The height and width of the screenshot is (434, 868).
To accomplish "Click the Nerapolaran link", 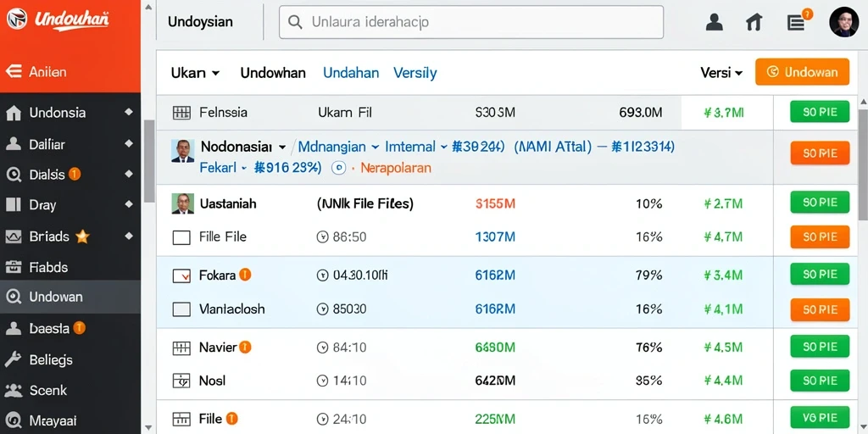I will (396, 168).
